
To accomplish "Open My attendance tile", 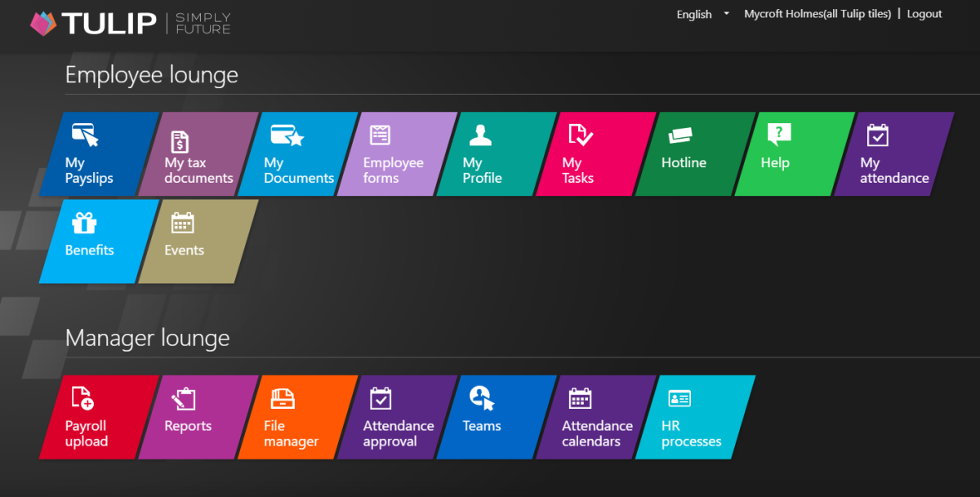I will 893,154.
